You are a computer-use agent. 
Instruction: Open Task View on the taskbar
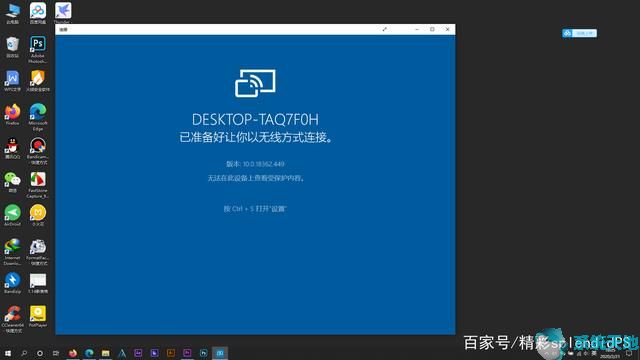click(x=56, y=353)
